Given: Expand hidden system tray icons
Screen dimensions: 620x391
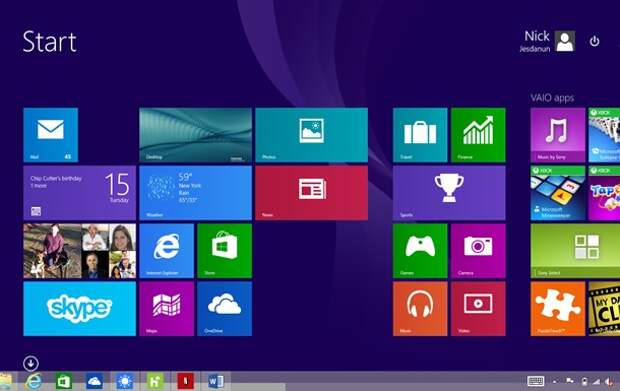Looking at the screenshot, I should 555,382.
